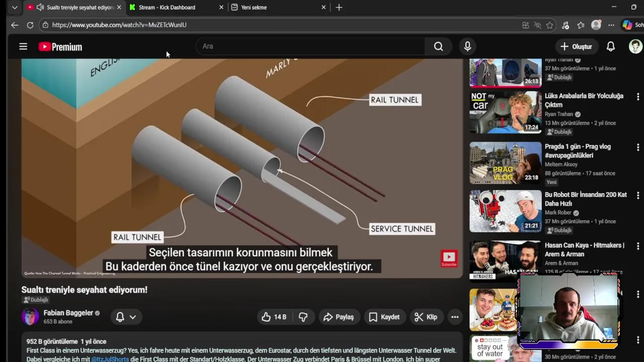View site information lock icon
644x362 pixels.
coord(45,25)
